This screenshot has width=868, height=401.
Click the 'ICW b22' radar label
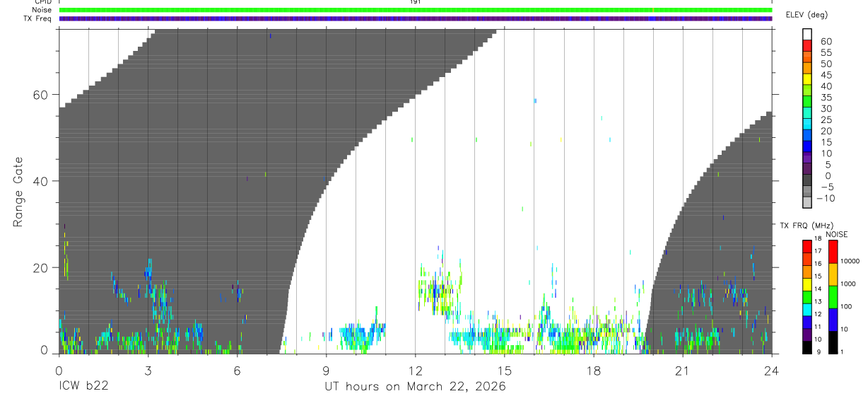[83, 387]
